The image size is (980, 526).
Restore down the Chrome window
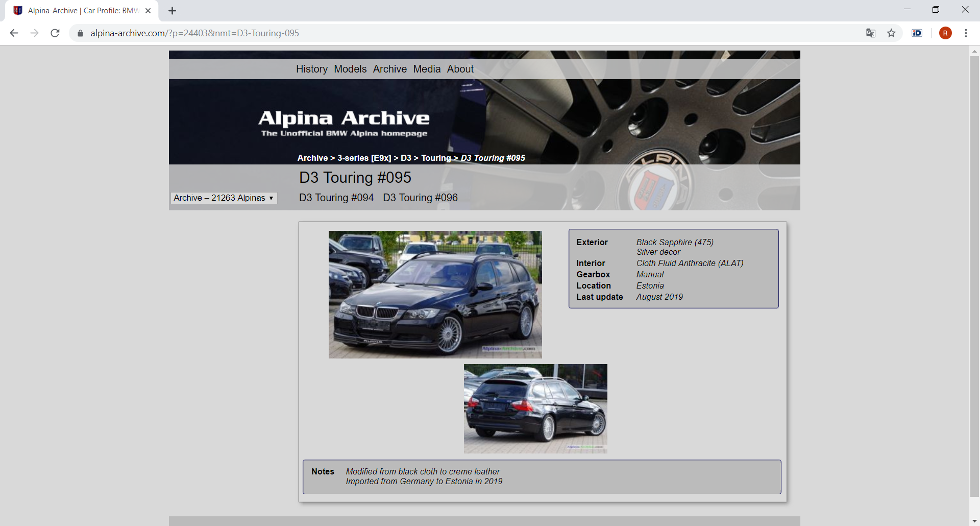click(936, 9)
